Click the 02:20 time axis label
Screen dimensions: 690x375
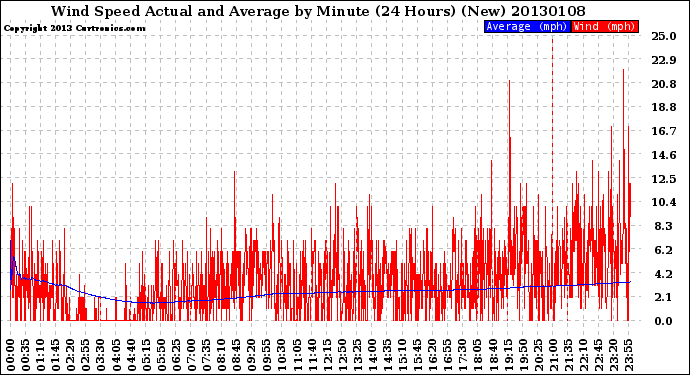click(70, 355)
